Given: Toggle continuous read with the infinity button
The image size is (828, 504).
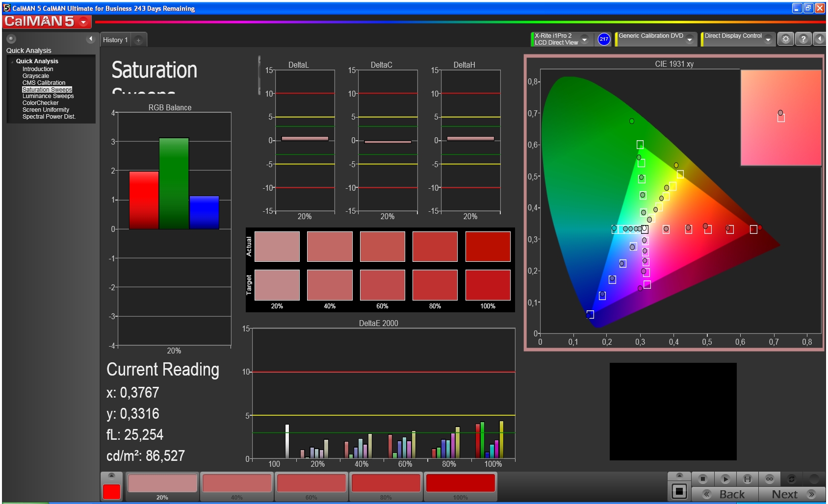Looking at the screenshot, I should point(770,479).
